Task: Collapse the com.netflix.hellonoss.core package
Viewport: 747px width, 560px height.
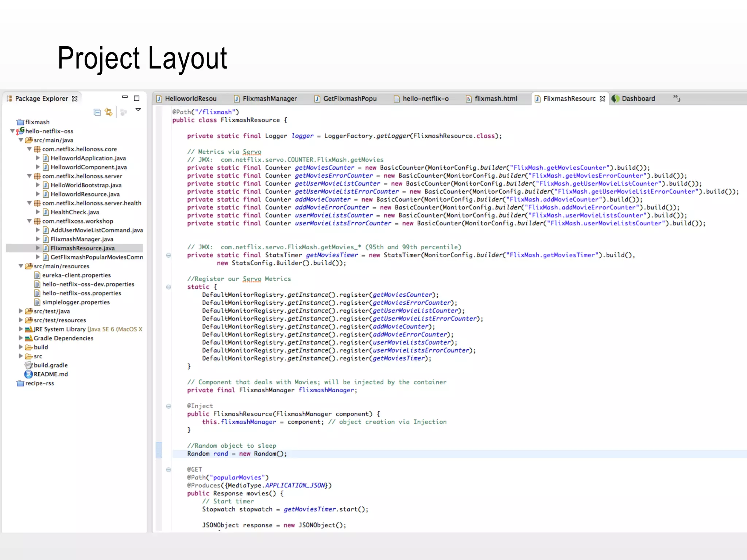Action: (x=29, y=149)
